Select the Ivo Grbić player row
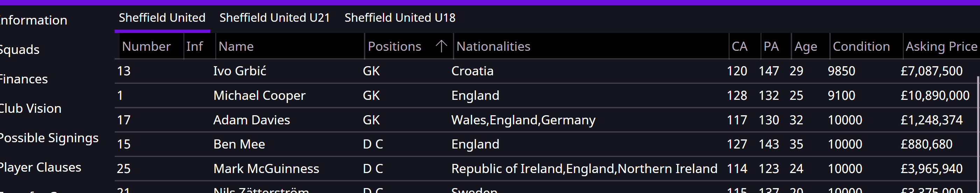Image resolution: width=980 pixels, height=193 pixels. coord(240,71)
